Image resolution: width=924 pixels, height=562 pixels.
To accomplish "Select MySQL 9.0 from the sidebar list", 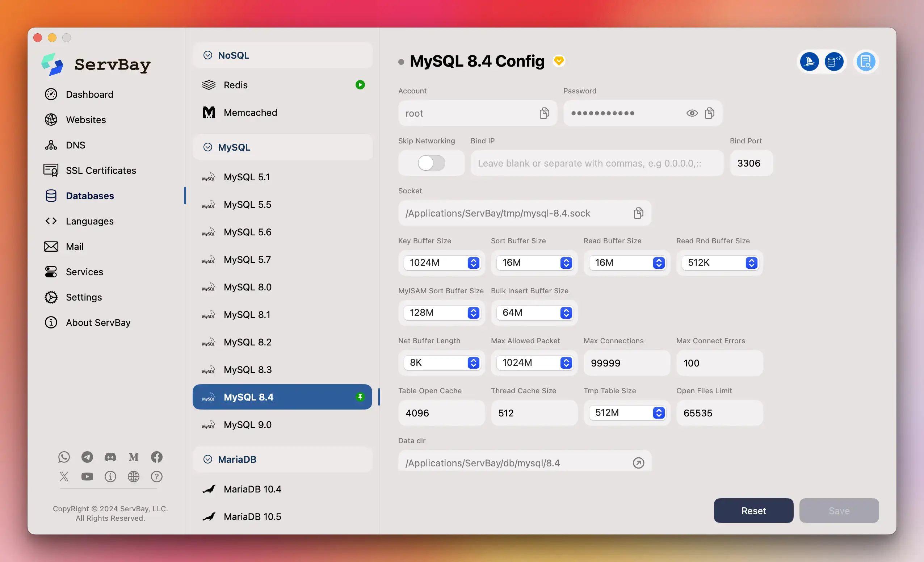I will tap(248, 425).
